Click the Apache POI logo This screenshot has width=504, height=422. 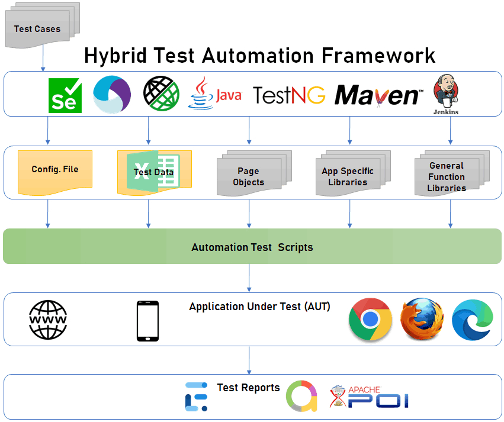pyautogui.click(x=369, y=397)
